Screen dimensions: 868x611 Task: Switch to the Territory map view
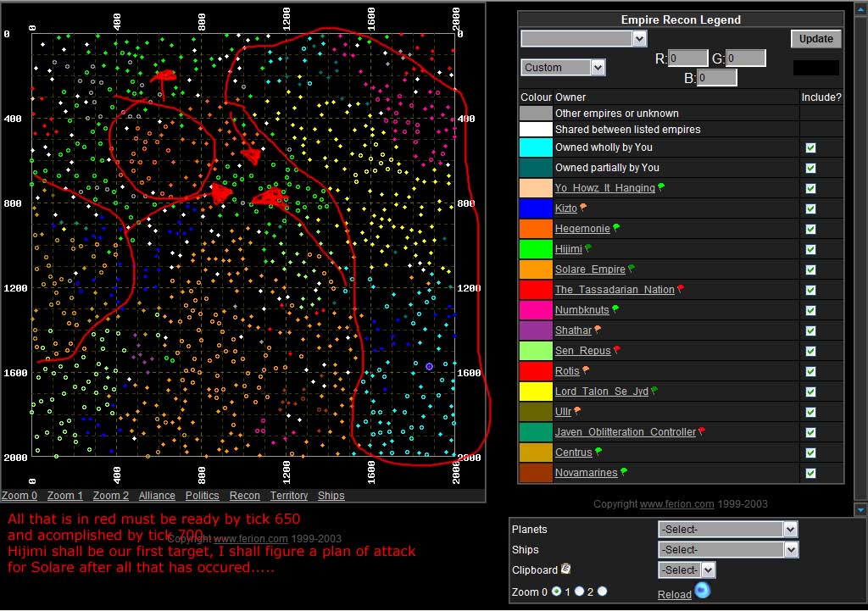click(289, 496)
